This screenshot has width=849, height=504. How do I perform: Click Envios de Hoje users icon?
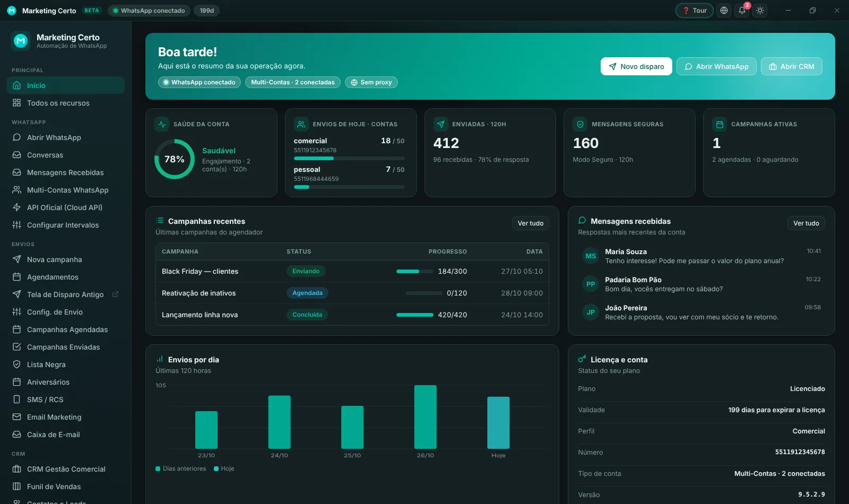coord(301,124)
